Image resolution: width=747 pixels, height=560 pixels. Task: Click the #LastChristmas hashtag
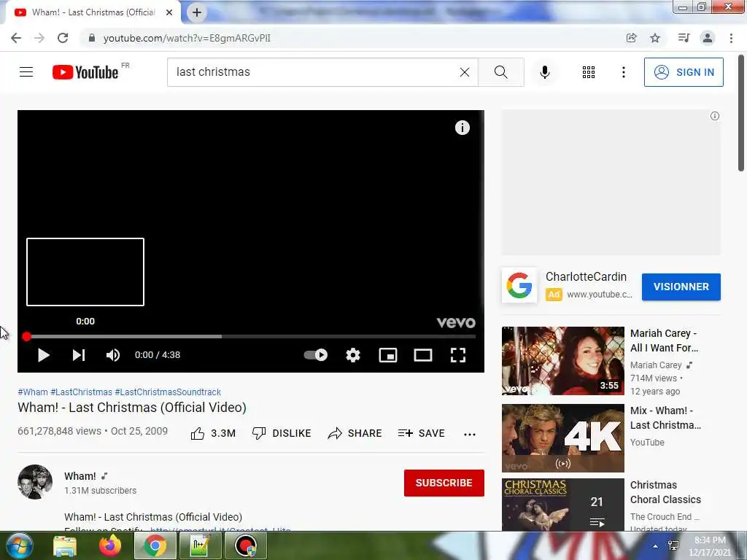[82, 392]
